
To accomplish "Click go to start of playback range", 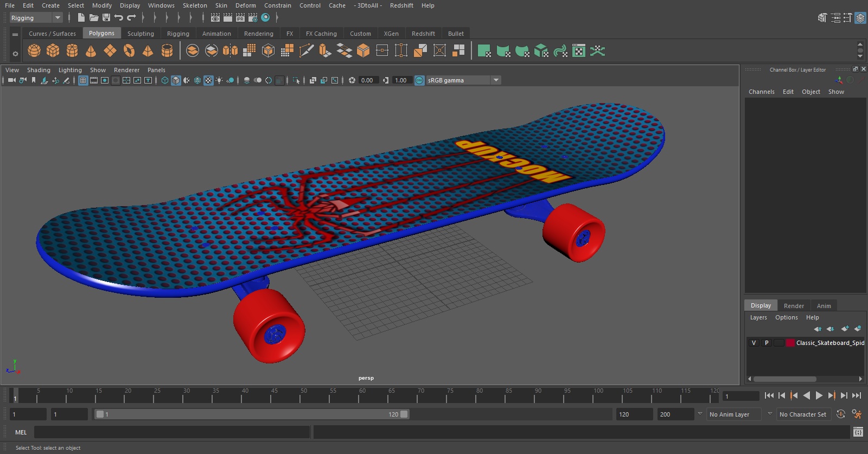I will click(x=769, y=396).
